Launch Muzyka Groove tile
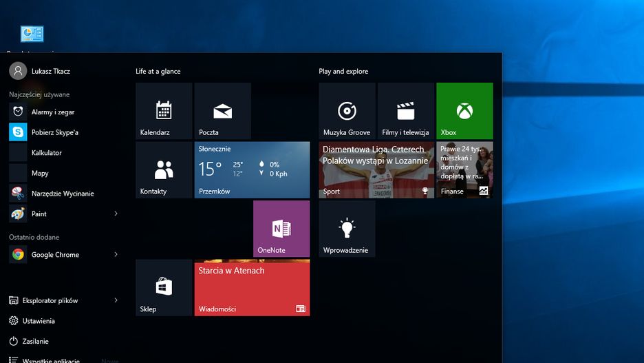The width and height of the screenshot is (644, 363). [x=347, y=111]
